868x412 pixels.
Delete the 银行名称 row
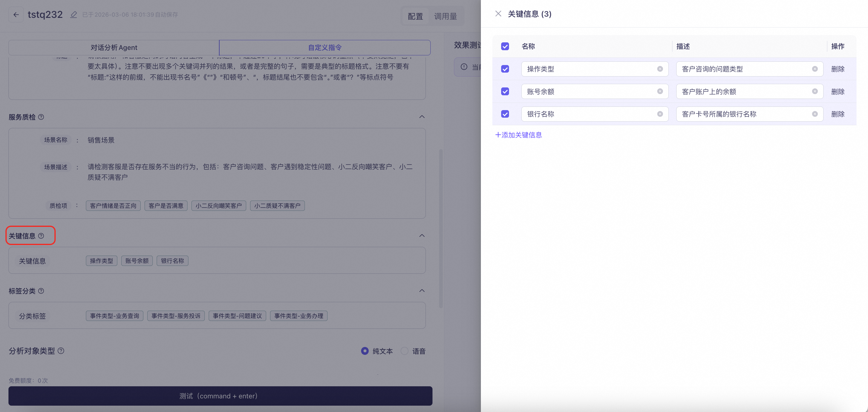click(x=837, y=114)
